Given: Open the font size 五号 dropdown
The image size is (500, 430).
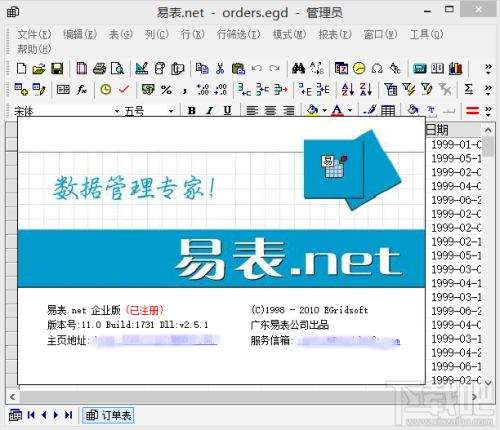Looking at the screenshot, I should coord(171,111).
